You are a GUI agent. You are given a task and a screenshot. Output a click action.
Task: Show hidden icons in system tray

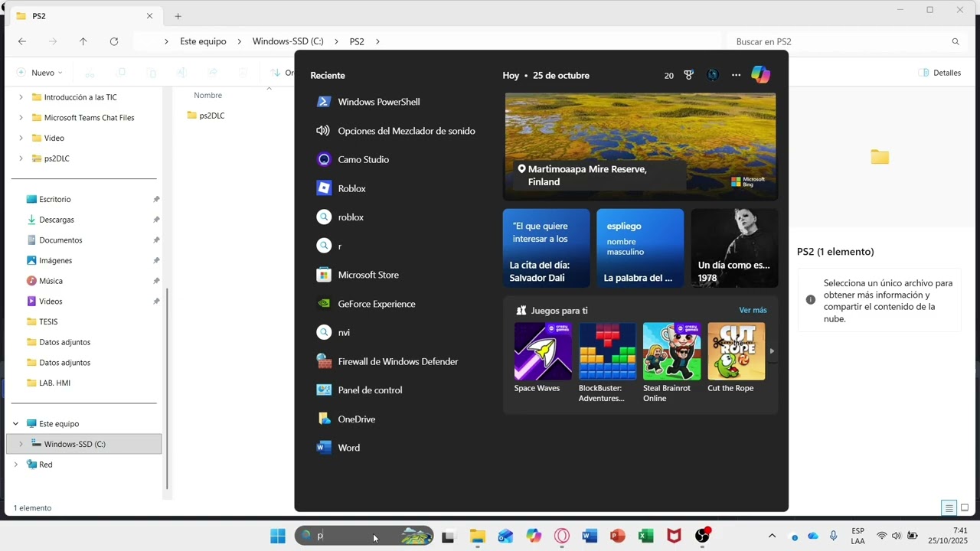coord(772,536)
